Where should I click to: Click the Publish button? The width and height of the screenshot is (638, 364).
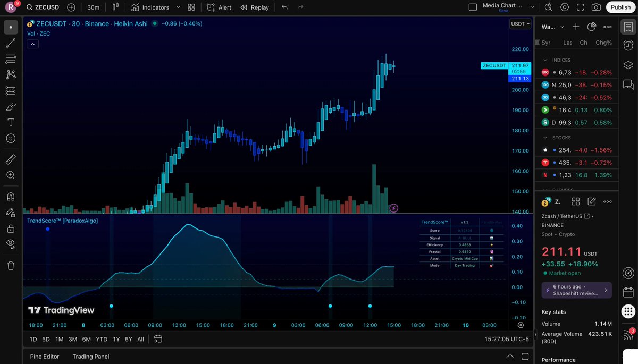(x=620, y=7)
